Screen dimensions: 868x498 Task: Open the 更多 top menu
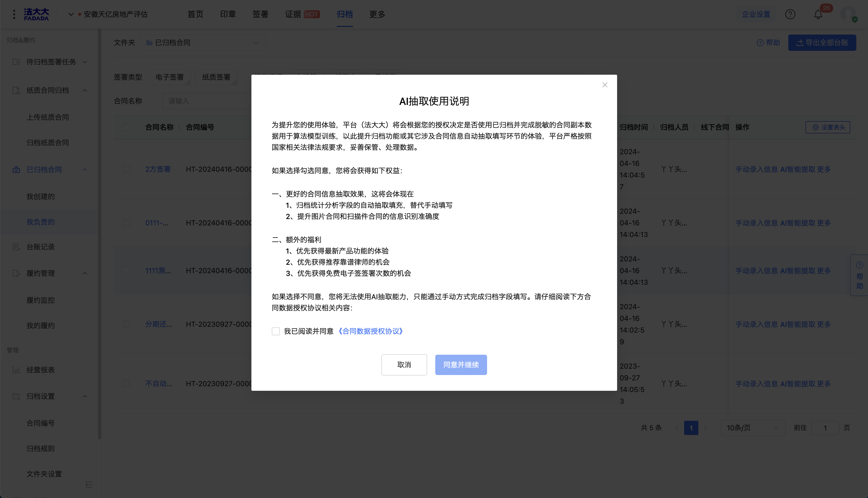377,14
